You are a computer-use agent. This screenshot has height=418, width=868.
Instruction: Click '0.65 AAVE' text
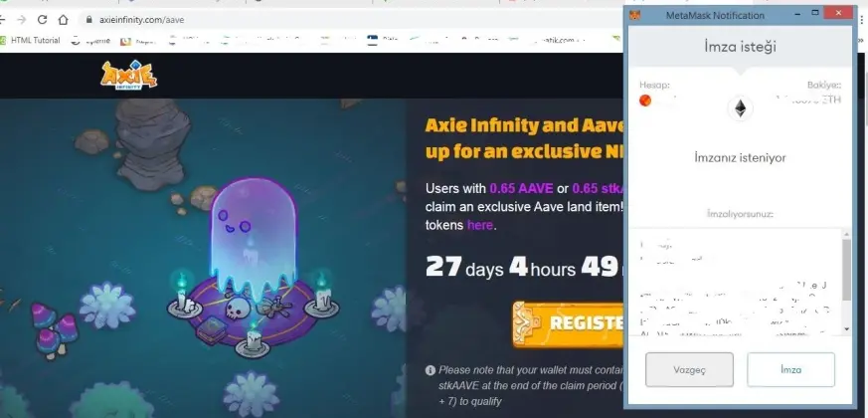(521, 188)
